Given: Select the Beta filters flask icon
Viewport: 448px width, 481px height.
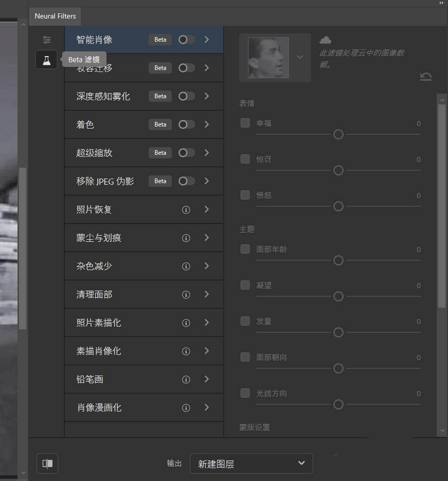Looking at the screenshot, I should [46, 59].
